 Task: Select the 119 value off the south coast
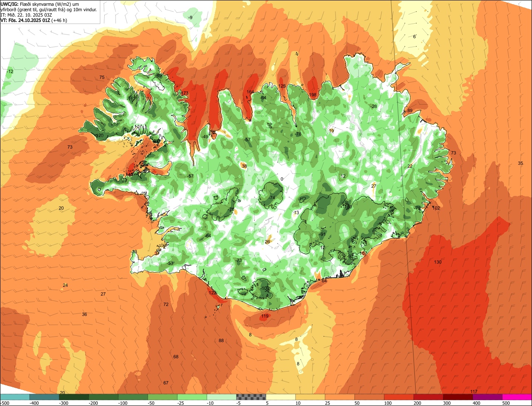tap(265, 316)
